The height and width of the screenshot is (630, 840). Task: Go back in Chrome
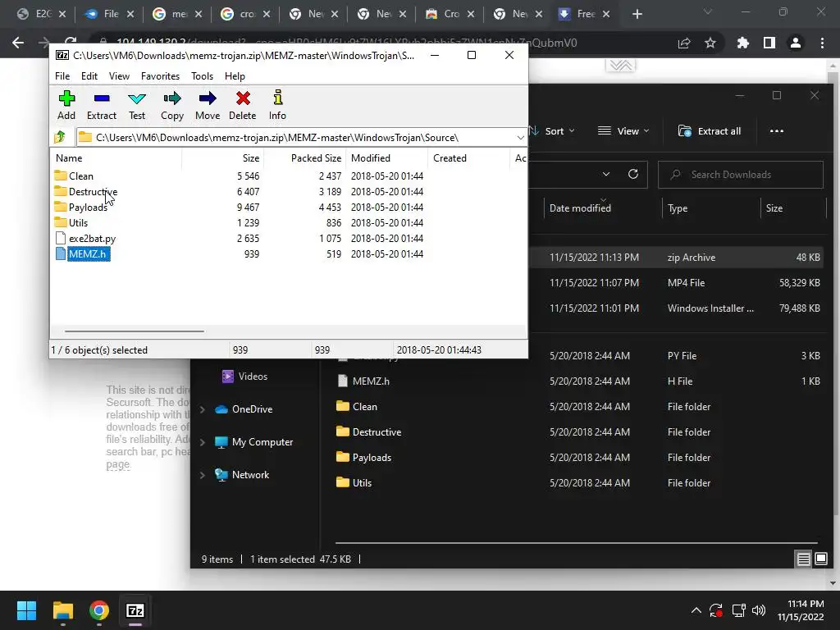pos(18,43)
